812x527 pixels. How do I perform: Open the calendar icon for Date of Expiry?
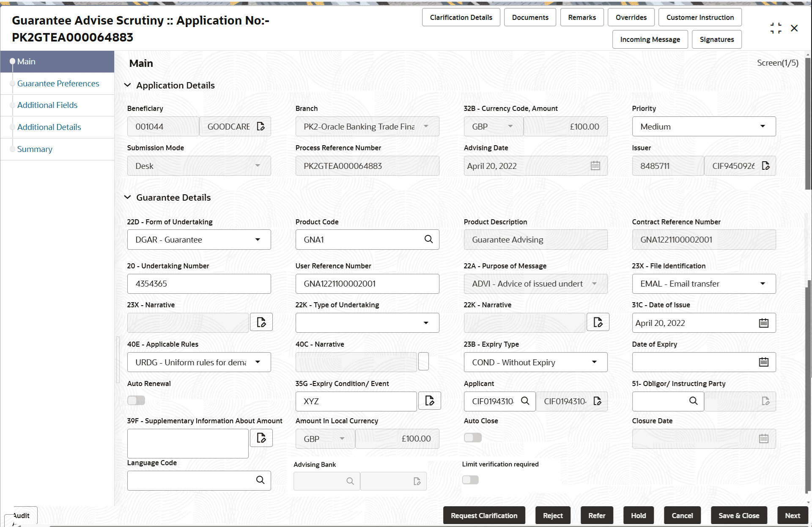763,362
